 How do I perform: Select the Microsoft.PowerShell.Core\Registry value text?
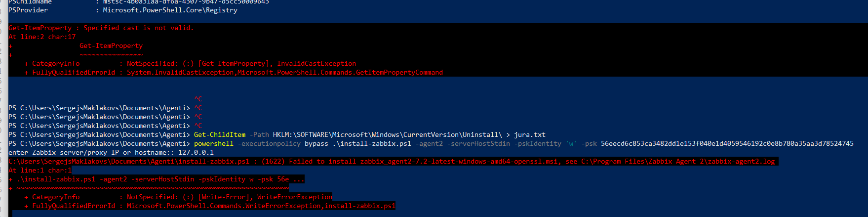point(170,10)
